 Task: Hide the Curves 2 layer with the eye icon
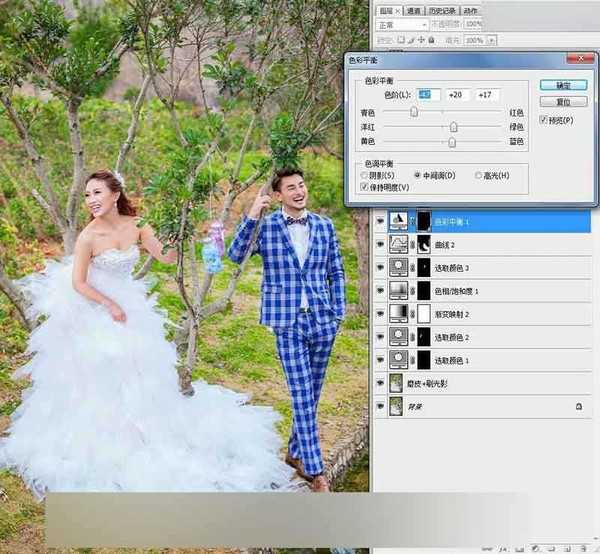coord(380,244)
